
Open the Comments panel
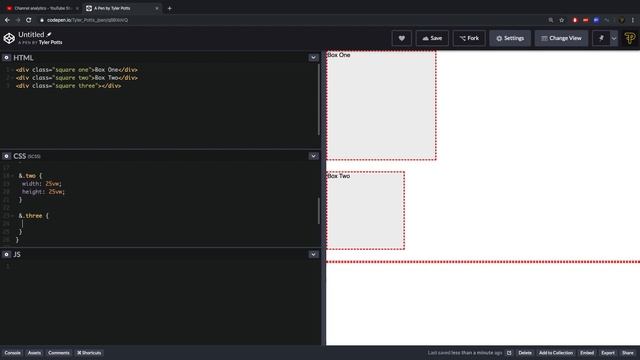coord(59,353)
